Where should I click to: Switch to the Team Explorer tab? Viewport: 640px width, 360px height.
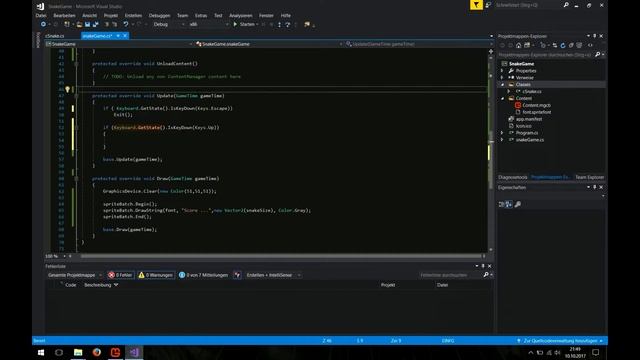[589, 177]
